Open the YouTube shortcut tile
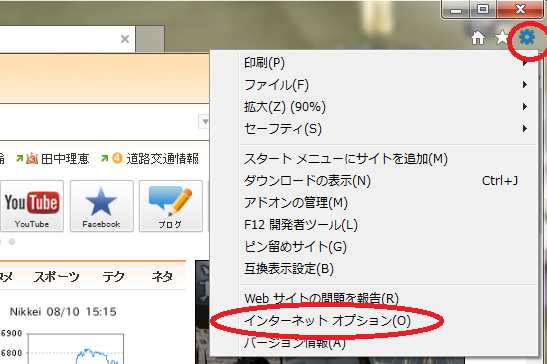 (x=32, y=206)
